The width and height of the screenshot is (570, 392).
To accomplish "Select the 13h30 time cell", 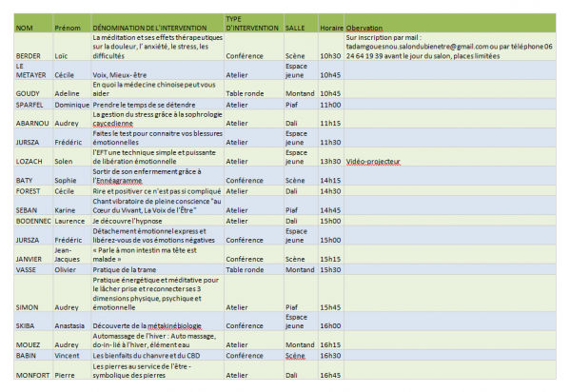I will tap(331, 157).
